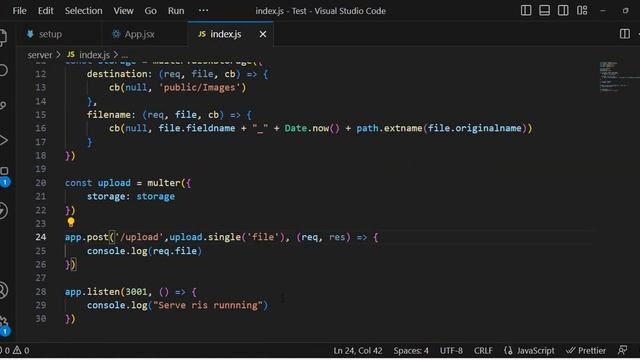
Task: Select UTF-8 encoding indicator
Action: [x=451, y=351]
